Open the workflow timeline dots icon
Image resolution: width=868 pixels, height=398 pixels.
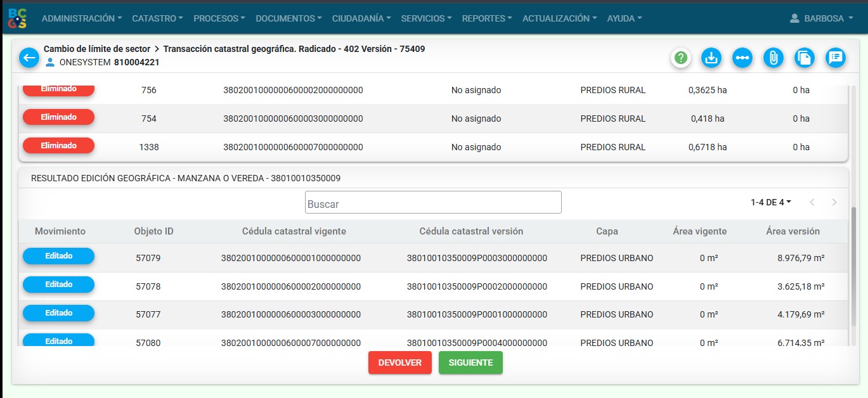coord(742,58)
